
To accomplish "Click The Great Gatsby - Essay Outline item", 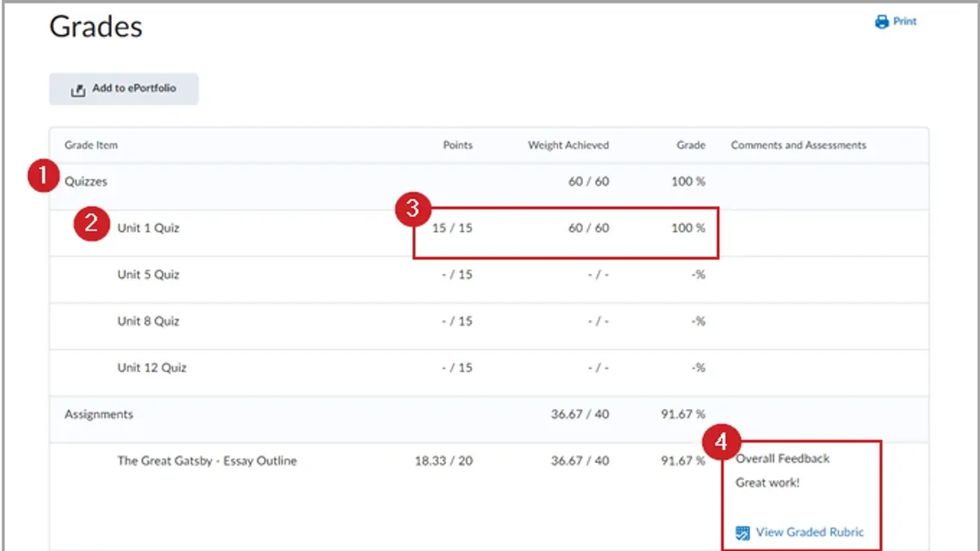I will [x=207, y=461].
